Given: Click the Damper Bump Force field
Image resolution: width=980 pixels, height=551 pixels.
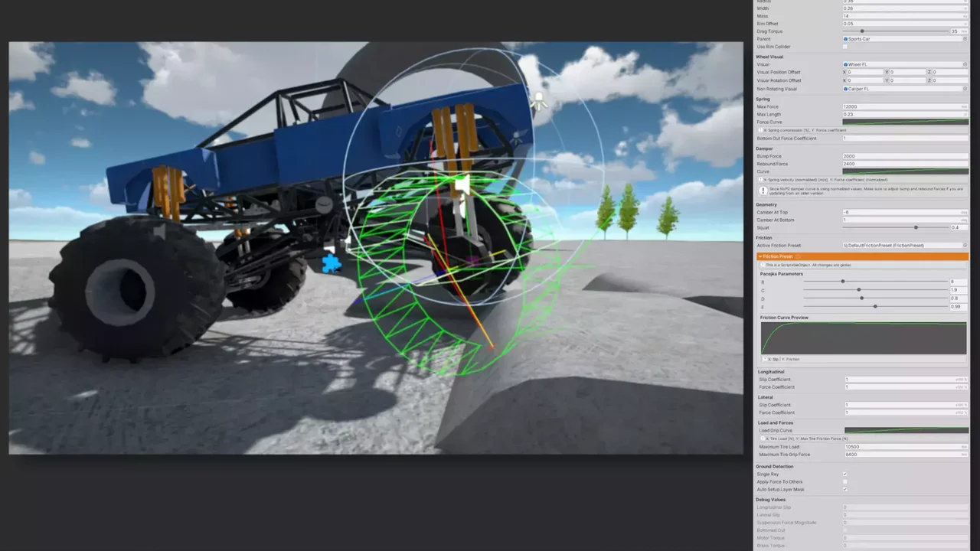Looking at the screenshot, I should click(x=906, y=156).
